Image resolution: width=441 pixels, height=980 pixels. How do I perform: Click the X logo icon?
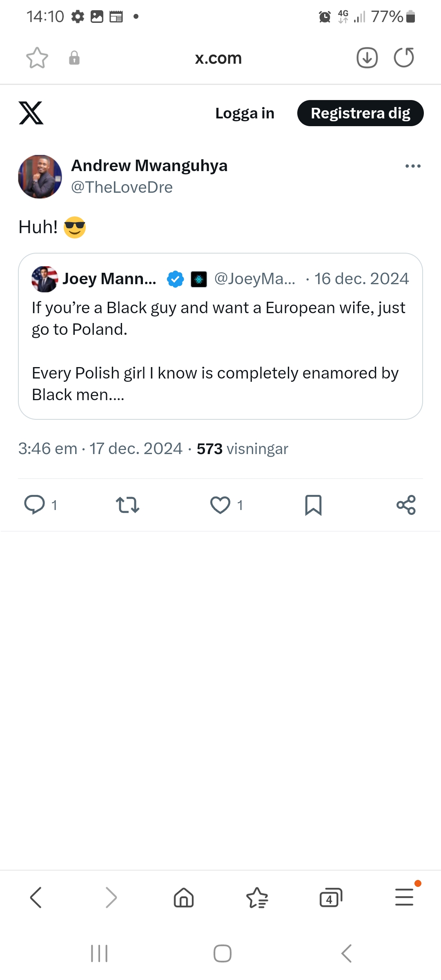pos(31,113)
